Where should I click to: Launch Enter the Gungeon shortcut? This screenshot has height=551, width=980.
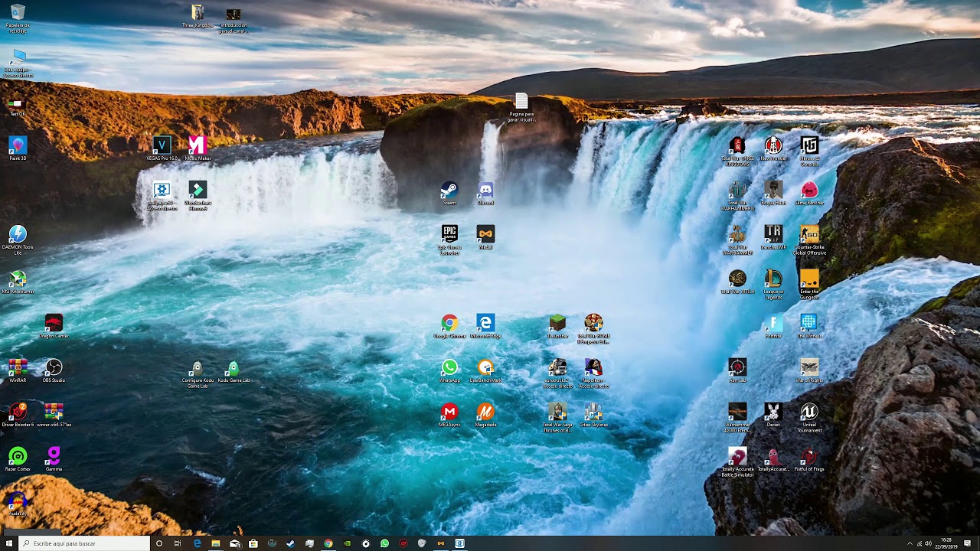(x=809, y=285)
